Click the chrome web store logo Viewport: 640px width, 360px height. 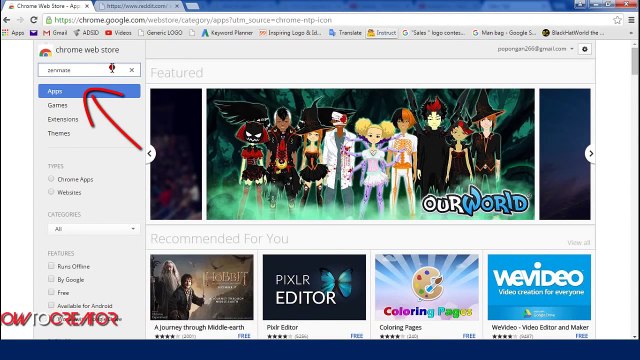coord(79,50)
